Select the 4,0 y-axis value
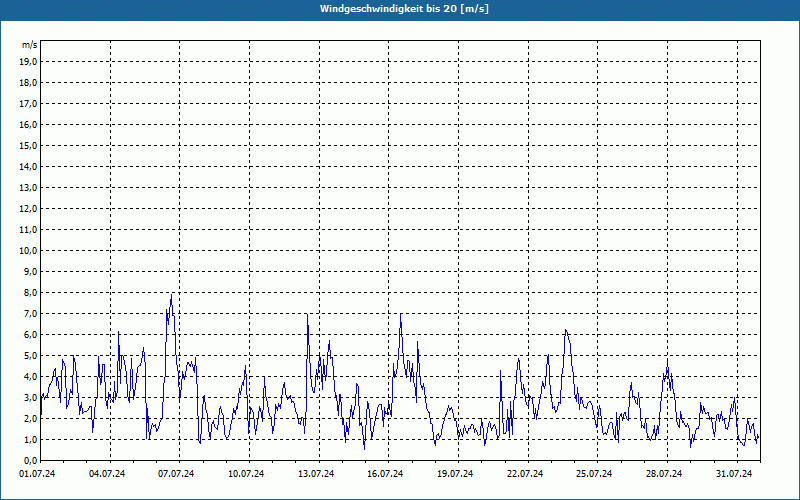Image resolution: width=800 pixels, height=500 pixels. tap(30, 377)
